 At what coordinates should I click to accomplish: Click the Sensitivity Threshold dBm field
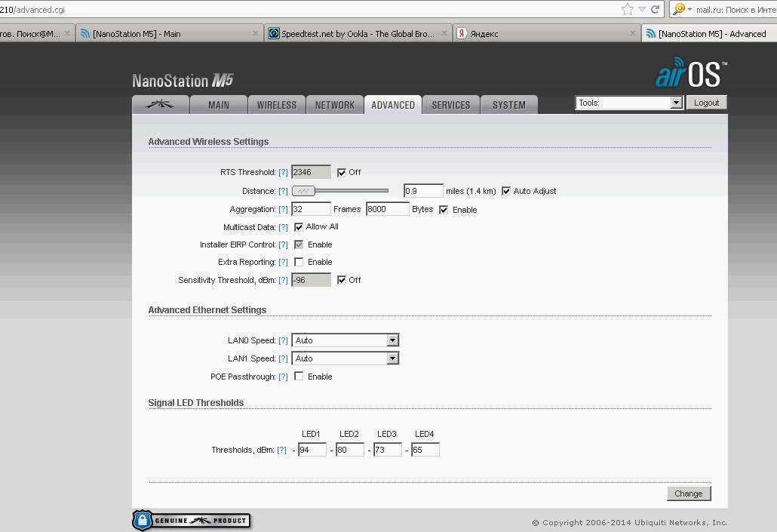311,280
